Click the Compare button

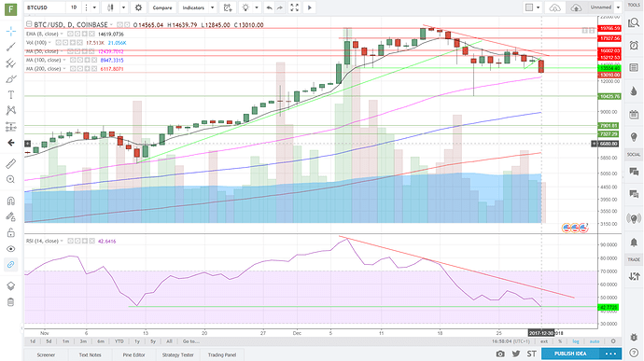click(x=162, y=7)
